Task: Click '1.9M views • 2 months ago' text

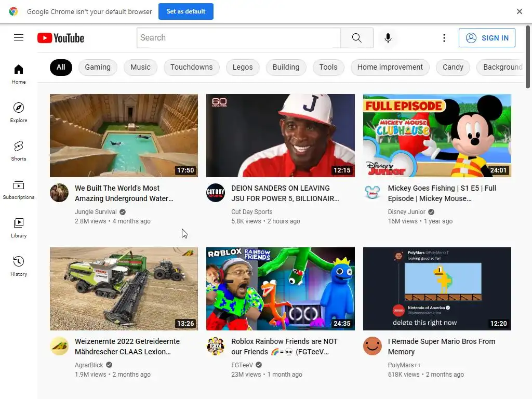Action: point(113,375)
